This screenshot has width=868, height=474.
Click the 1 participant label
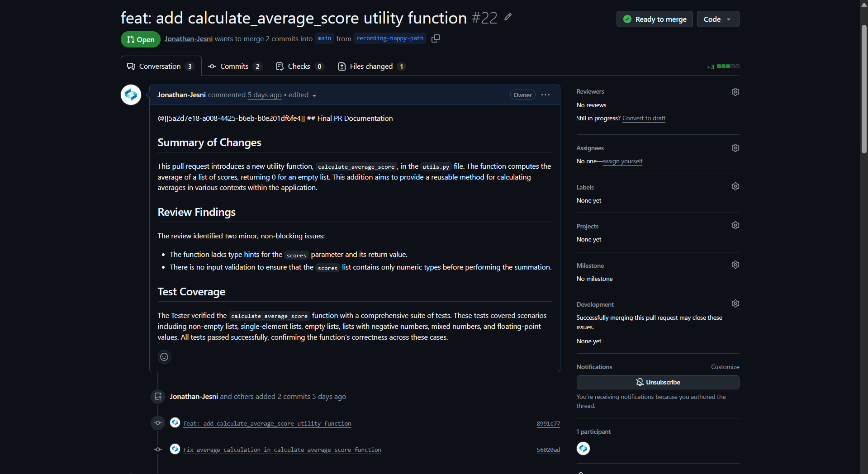point(593,431)
